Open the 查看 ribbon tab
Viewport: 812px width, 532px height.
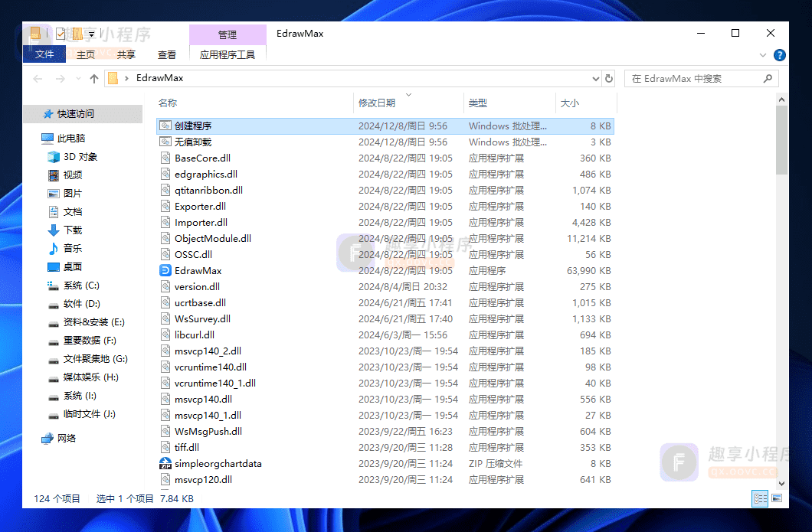[167, 54]
